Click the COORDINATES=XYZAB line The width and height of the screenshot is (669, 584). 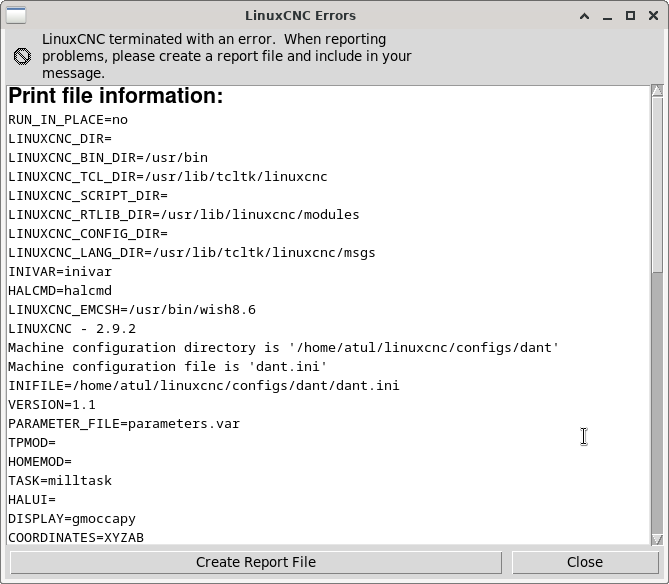tap(76, 538)
